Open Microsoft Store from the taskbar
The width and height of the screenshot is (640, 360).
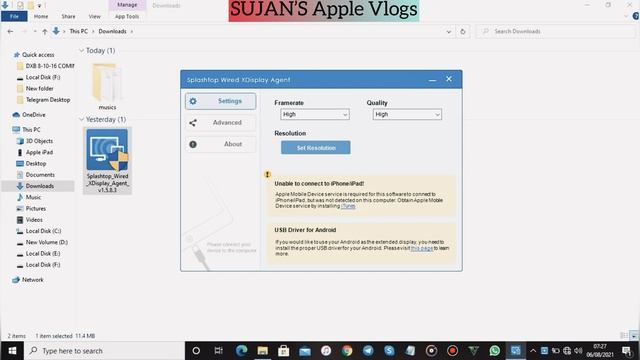pos(284,351)
